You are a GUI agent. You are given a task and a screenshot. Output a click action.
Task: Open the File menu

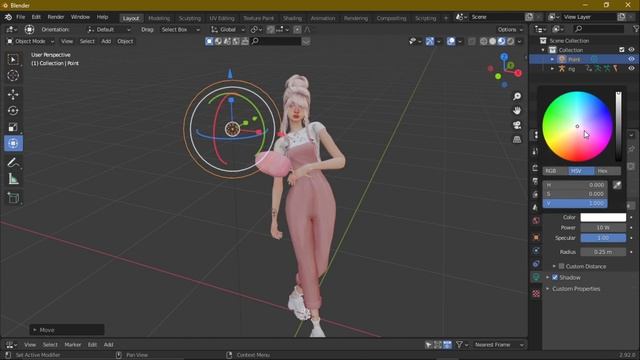(20, 17)
